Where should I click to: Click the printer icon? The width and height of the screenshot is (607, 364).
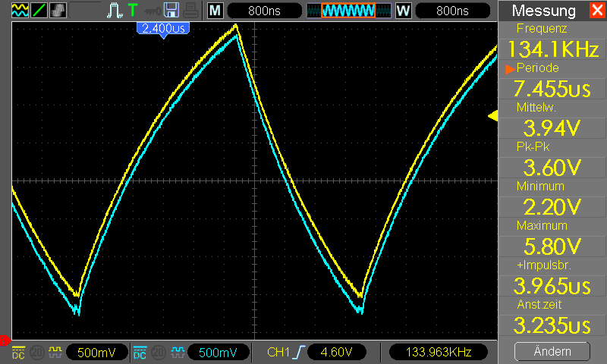[x=190, y=11]
